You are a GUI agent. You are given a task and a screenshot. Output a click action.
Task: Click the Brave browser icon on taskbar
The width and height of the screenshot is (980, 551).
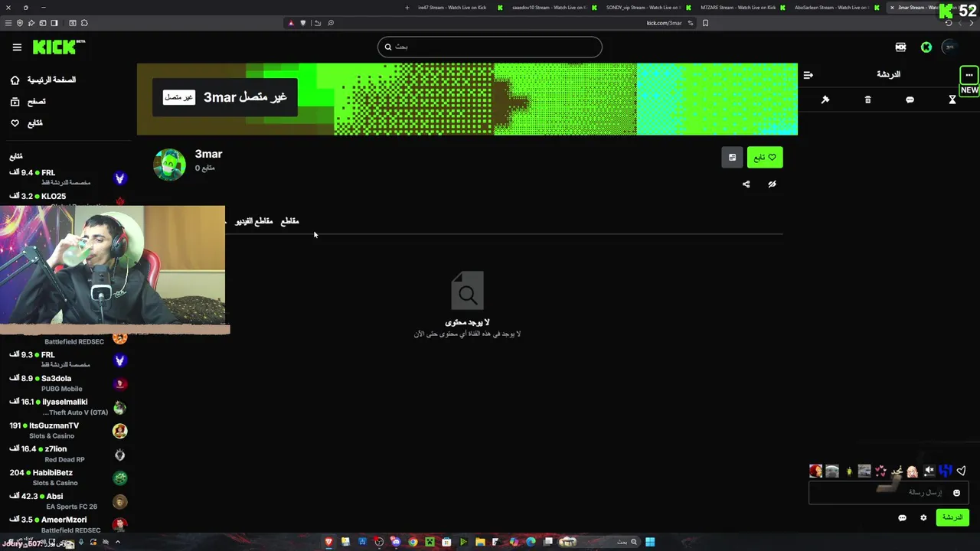pos(328,542)
